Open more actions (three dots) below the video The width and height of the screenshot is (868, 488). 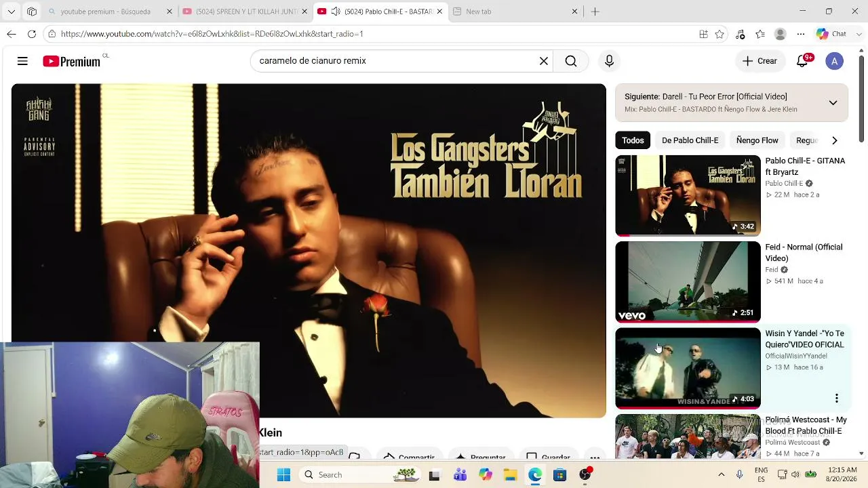[595, 457]
